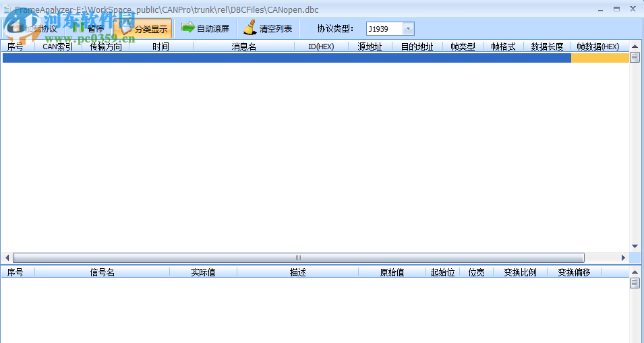Click the 帧类型 column header
This screenshot has width=644, height=343.
point(463,46)
